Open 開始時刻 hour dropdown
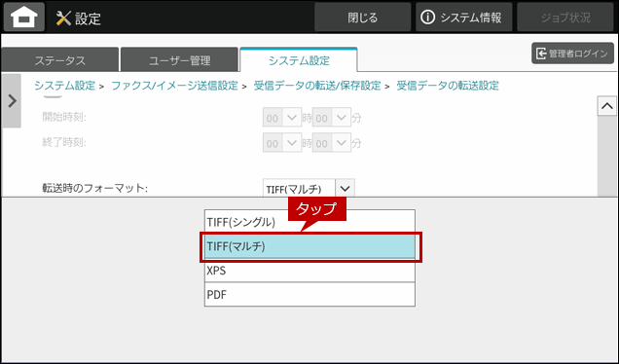 (x=282, y=117)
